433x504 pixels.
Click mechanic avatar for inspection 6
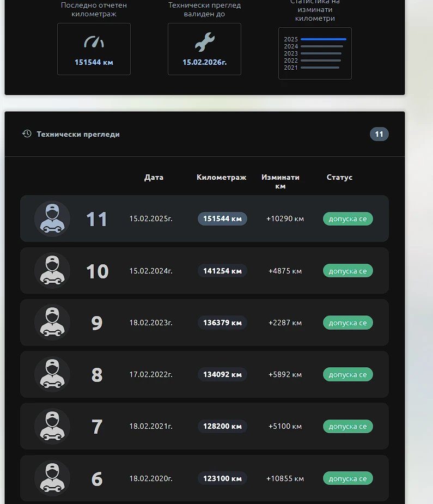click(x=52, y=478)
